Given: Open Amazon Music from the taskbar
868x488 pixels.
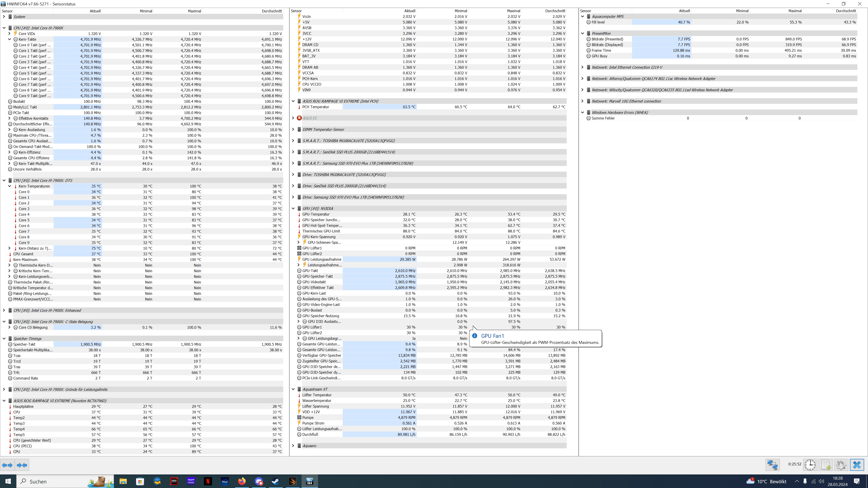Looking at the screenshot, I should [x=191, y=481].
